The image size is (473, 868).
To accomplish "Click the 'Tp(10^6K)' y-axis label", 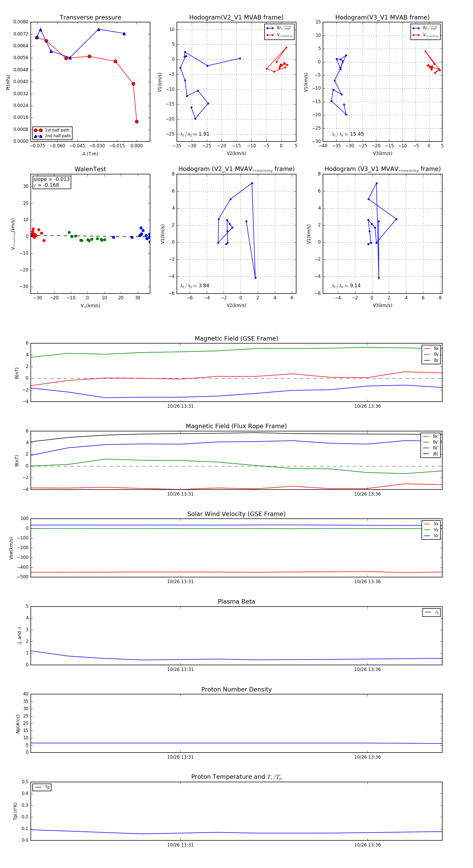I will pos(16,811).
